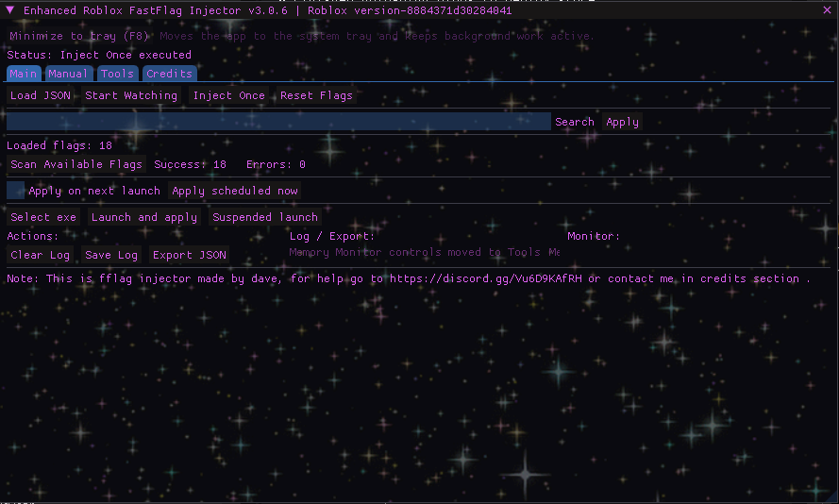839x504 pixels.
Task: Click Launch and apply
Action: 144,217
